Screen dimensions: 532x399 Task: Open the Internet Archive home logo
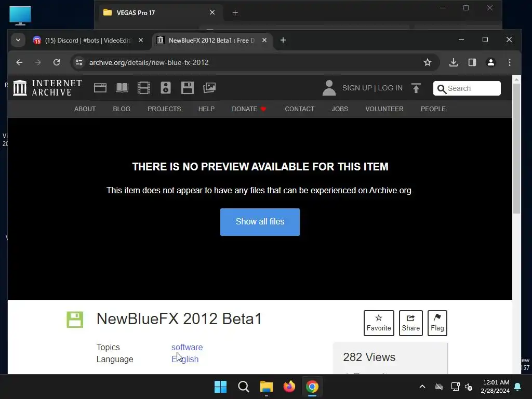click(x=47, y=88)
